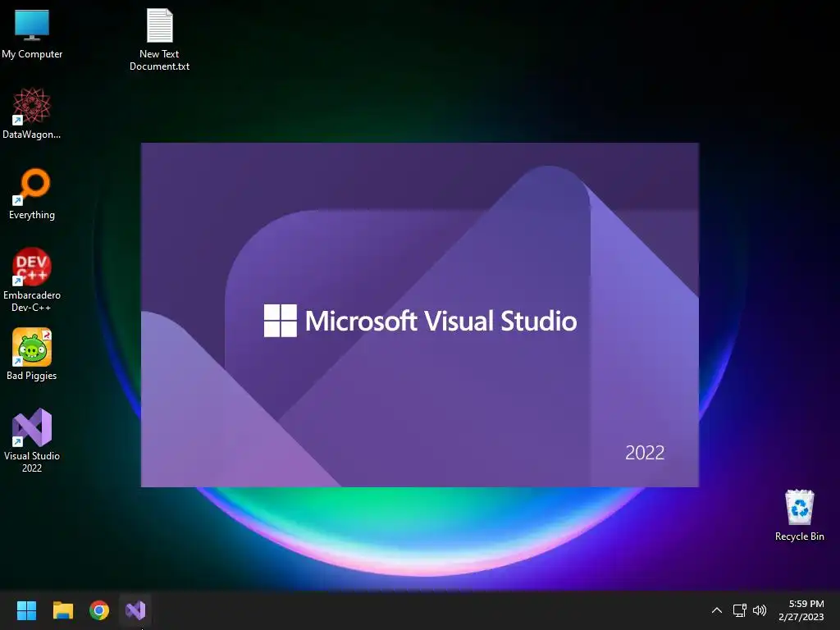Open the network status tray icon
This screenshot has width=840, height=630.
point(740,610)
